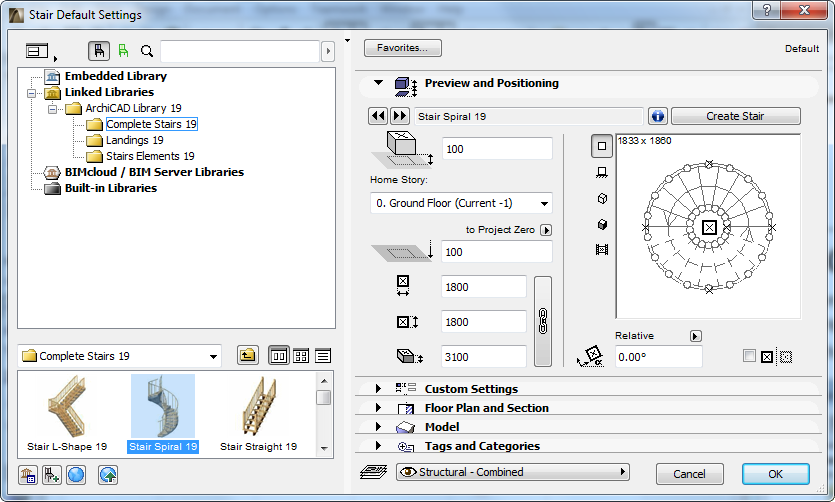Open the Relative angle arrow menu
835x502 pixels.
click(x=695, y=336)
